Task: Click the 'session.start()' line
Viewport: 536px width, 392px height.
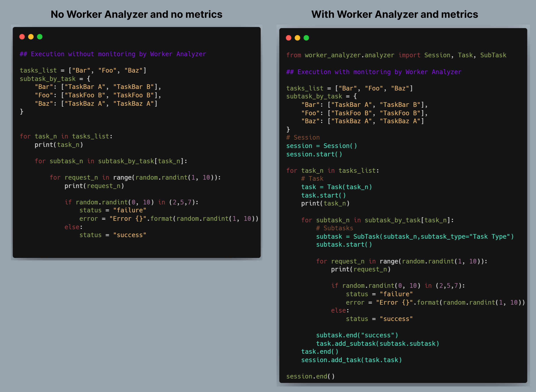Action: [314, 154]
